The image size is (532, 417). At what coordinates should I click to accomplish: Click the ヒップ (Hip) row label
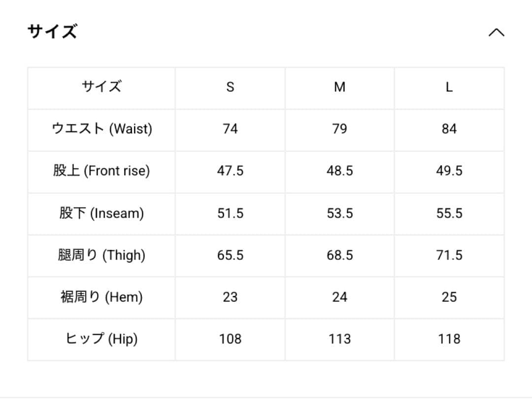tap(101, 339)
